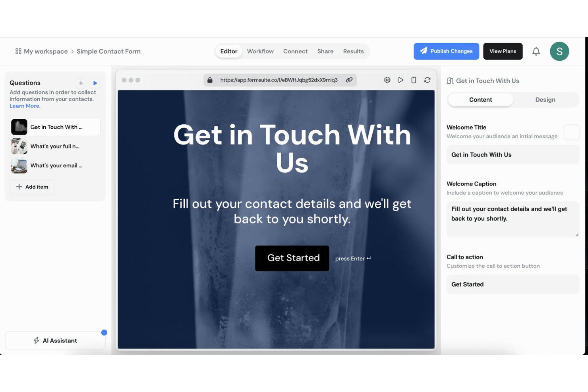Click Get Started button in preview
The image size is (588, 392).
pyautogui.click(x=292, y=258)
